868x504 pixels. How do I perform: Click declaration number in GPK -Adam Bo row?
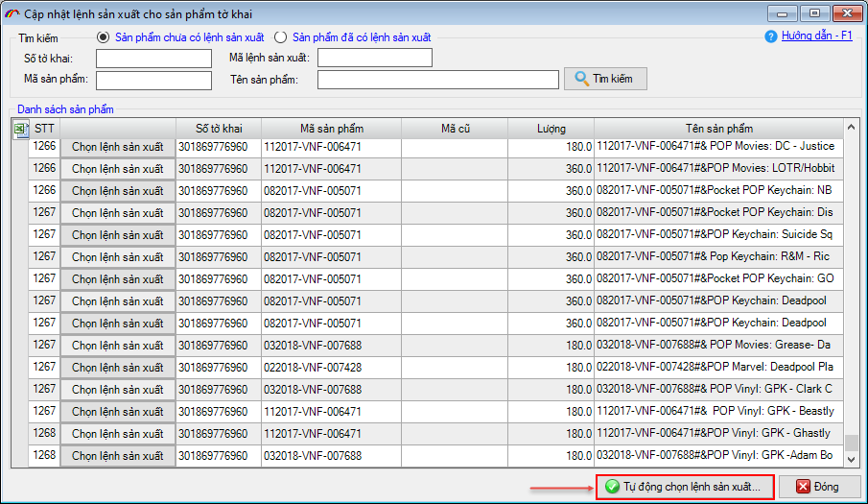click(x=219, y=456)
